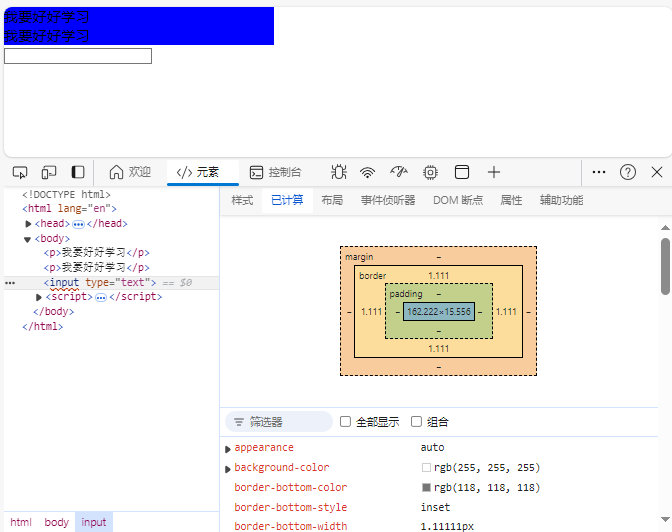Open the Network tool wifi icon

tap(368, 172)
